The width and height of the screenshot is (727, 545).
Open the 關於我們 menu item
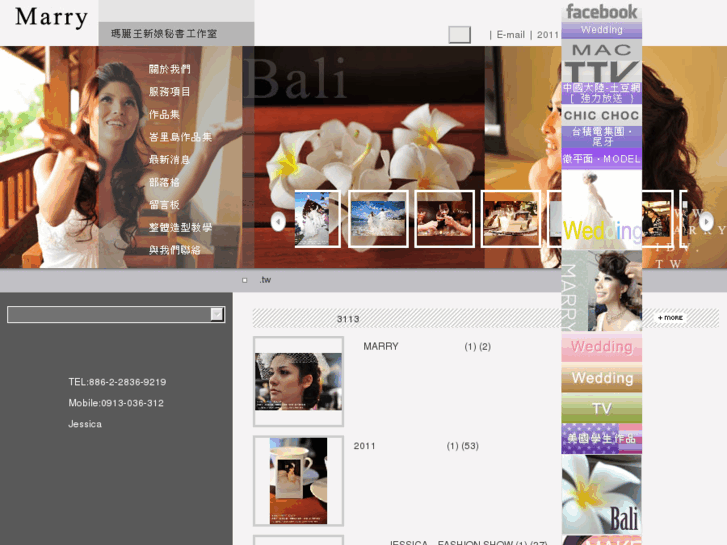click(169, 69)
